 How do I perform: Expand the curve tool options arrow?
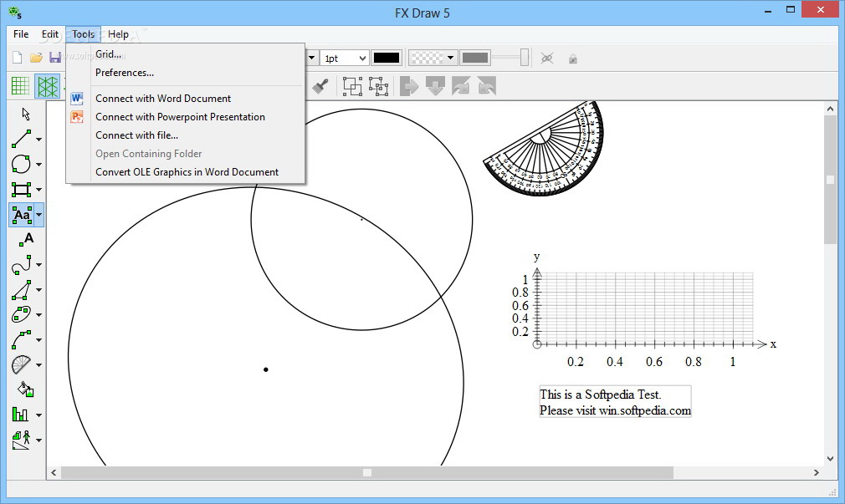click(38, 265)
